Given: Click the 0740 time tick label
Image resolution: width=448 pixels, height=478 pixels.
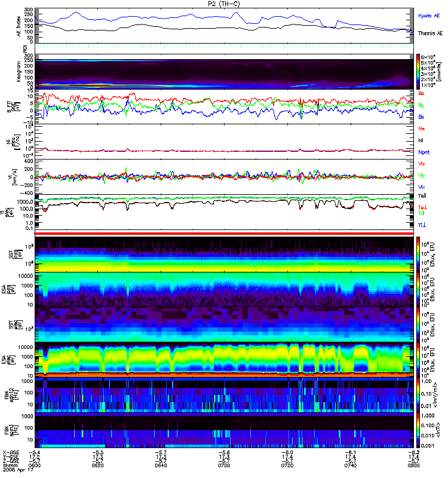Looking at the screenshot, I should click(351, 465).
